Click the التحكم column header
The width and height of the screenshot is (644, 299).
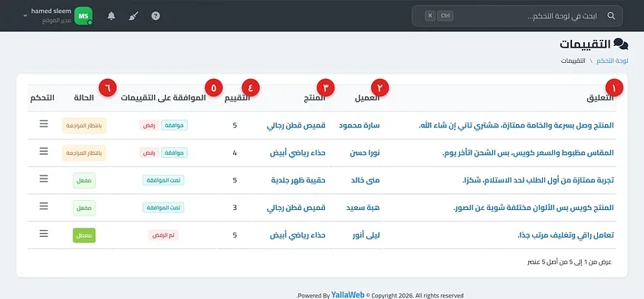(x=42, y=98)
